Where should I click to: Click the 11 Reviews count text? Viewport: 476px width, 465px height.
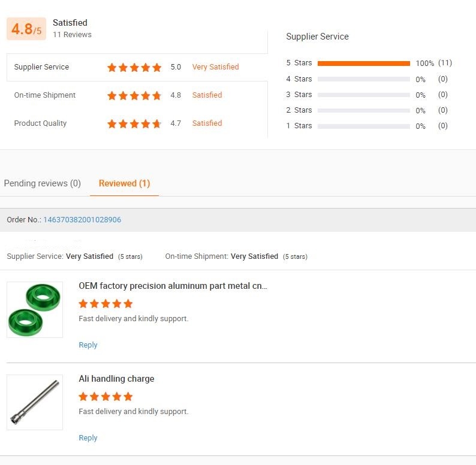tap(72, 35)
